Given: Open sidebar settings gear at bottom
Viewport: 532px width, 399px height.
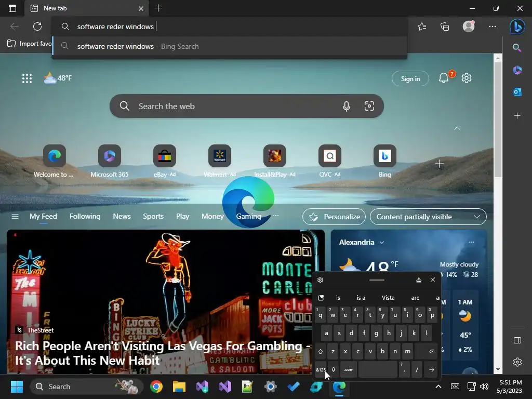Looking at the screenshot, I should click(x=517, y=362).
